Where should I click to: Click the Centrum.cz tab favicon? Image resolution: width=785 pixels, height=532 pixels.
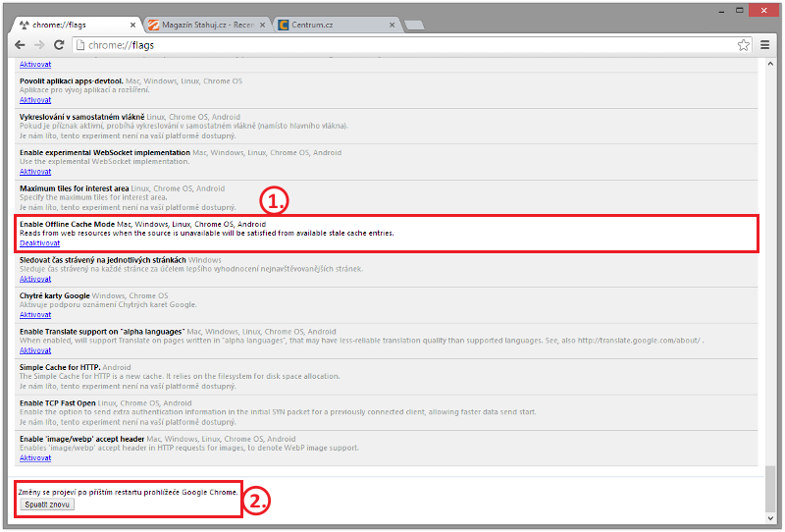[x=284, y=25]
